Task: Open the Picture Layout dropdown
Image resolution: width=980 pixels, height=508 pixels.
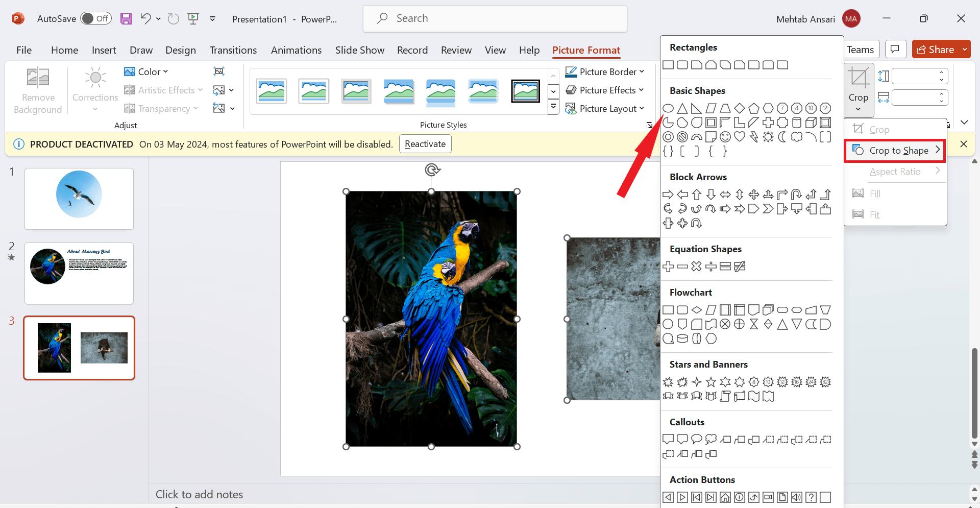Action: click(x=605, y=108)
